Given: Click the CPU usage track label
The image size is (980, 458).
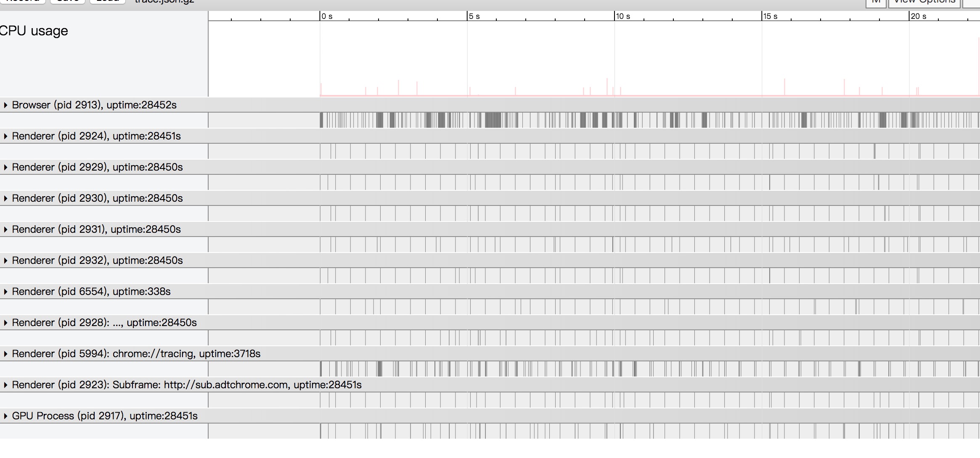Looking at the screenshot, I should click(x=34, y=31).
